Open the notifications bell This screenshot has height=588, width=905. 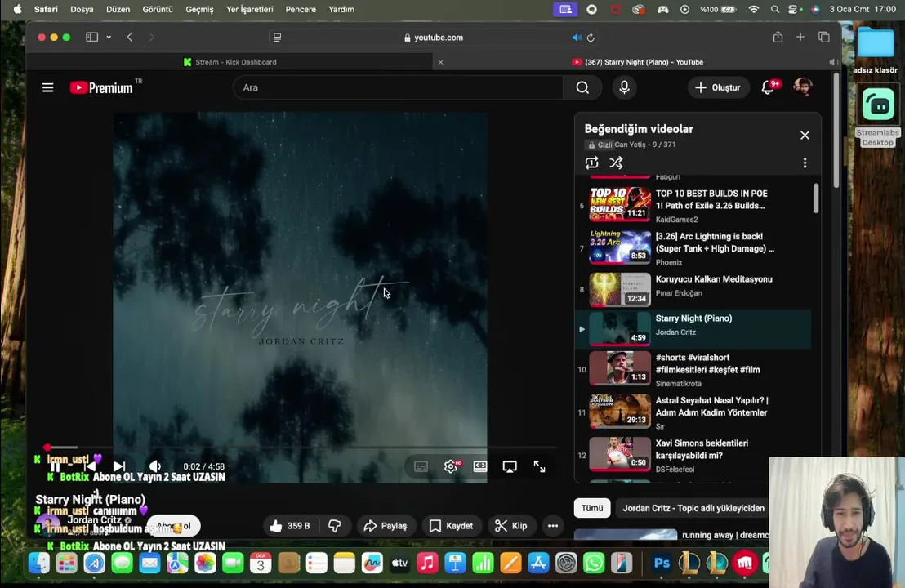click(769, 87)
